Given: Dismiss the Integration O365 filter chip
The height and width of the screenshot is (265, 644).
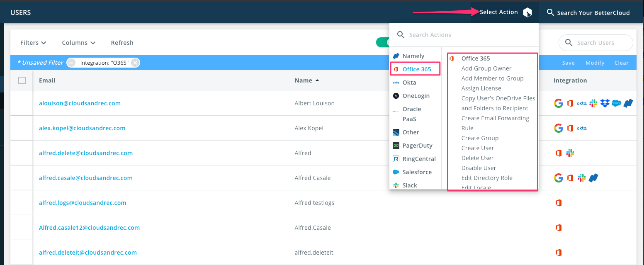Looking at the screenshot, I should (136, 62).
